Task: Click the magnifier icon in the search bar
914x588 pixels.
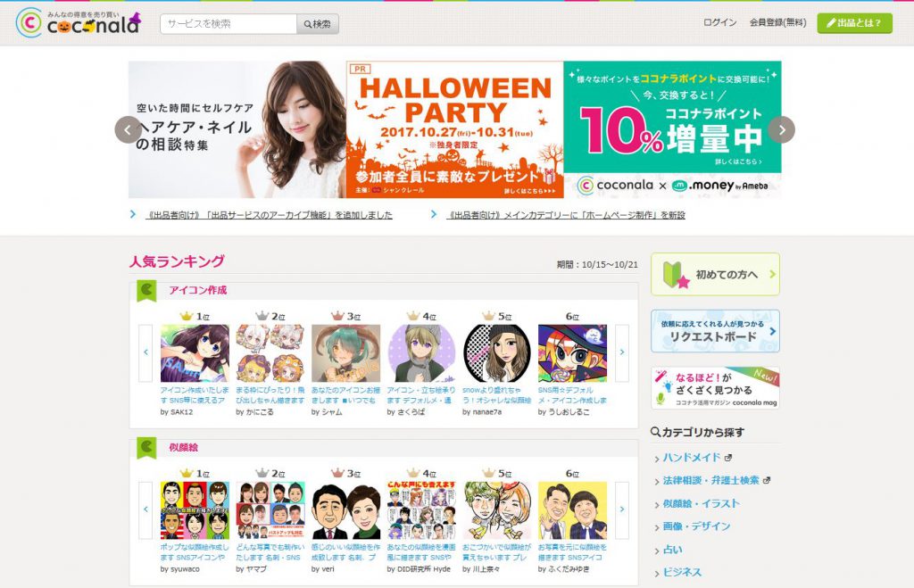Action: coord(308,23)
